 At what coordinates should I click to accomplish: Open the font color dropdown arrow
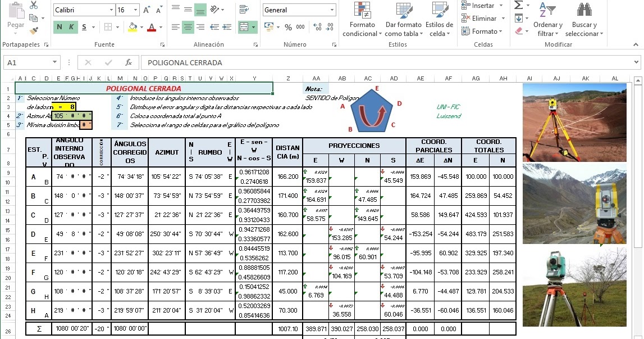click(x=161, y=28)
